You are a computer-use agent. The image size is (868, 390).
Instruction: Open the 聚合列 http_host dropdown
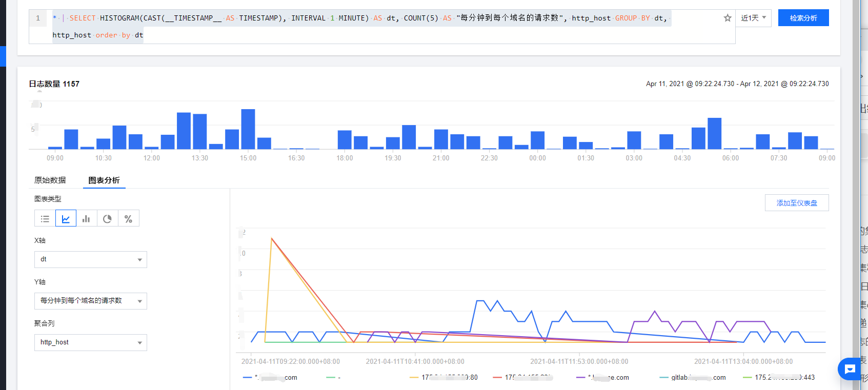pyautogui.click(x=91, y=342)
